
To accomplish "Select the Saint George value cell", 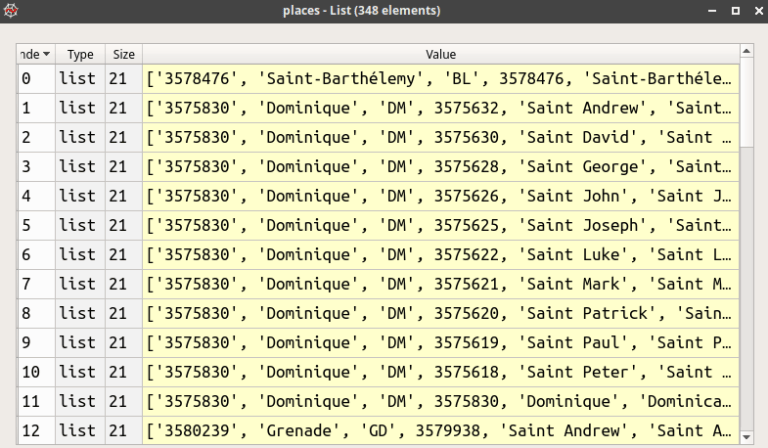I will 441,166.
